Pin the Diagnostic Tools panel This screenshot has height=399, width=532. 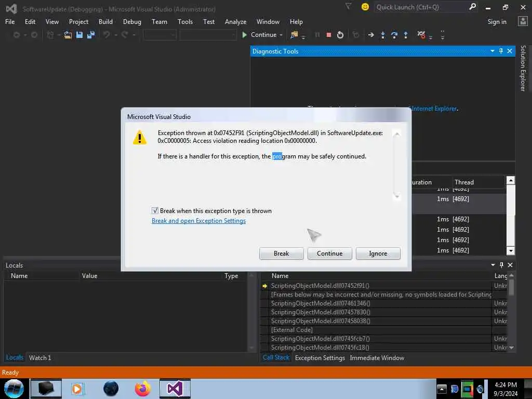(501, 51)
